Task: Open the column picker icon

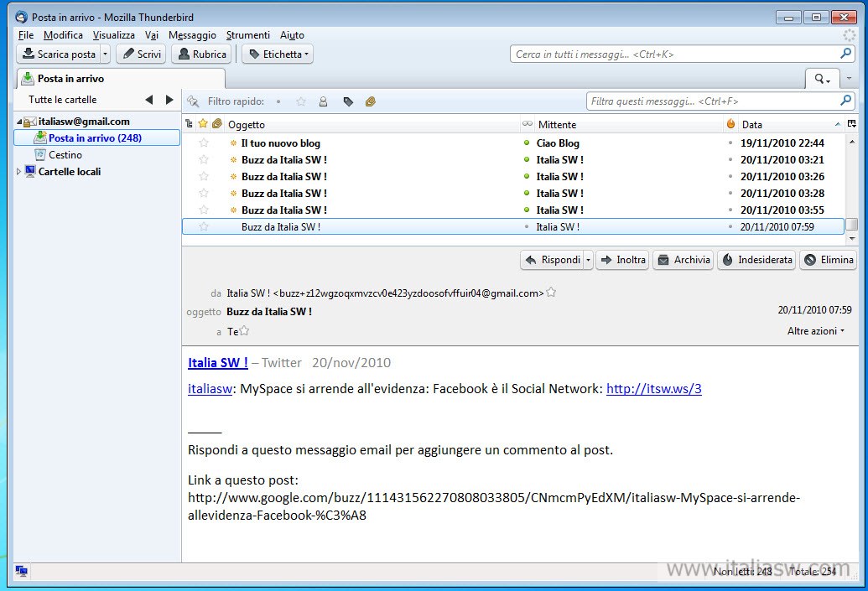Action: pos(851,124)
